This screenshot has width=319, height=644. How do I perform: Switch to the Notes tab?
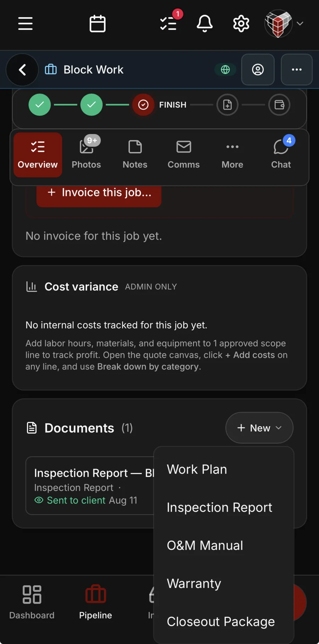(x=135, y=155)
